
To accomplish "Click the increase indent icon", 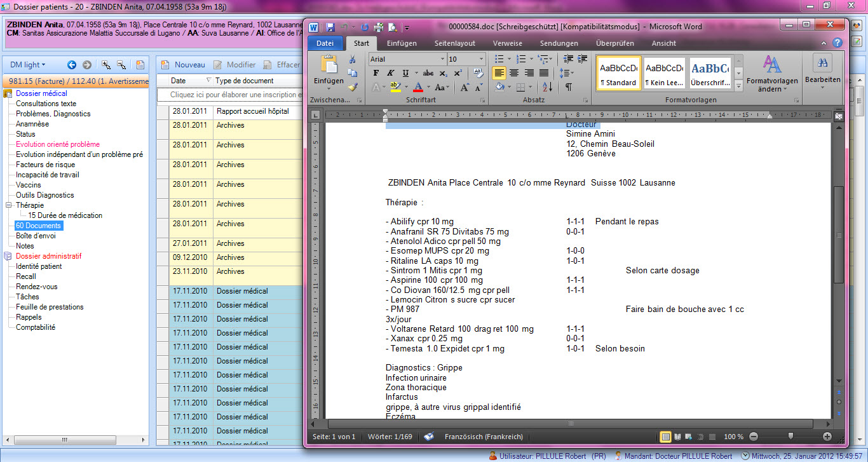I will coord(581,59).
